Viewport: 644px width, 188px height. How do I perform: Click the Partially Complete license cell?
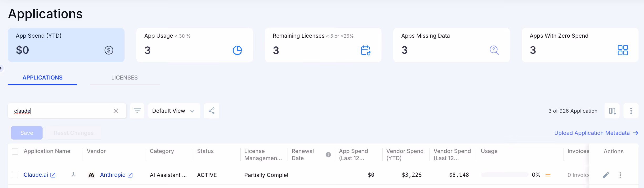click(x=266, y=175)
